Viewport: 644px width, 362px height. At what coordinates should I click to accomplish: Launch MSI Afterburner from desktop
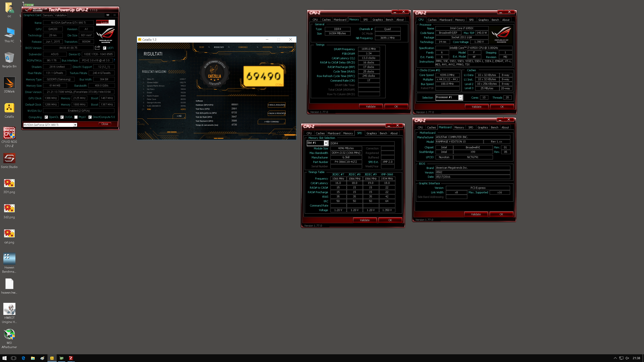tap(9, 339)
